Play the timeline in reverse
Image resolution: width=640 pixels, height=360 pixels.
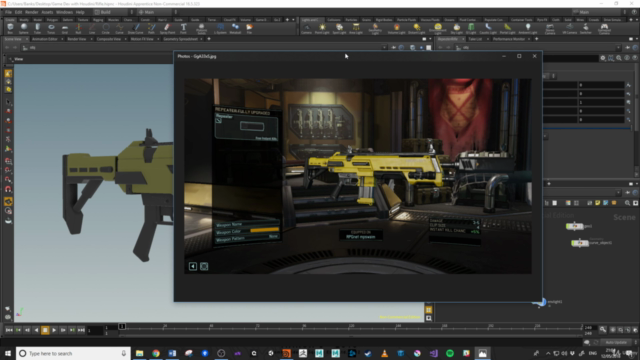tap(36, 330)
